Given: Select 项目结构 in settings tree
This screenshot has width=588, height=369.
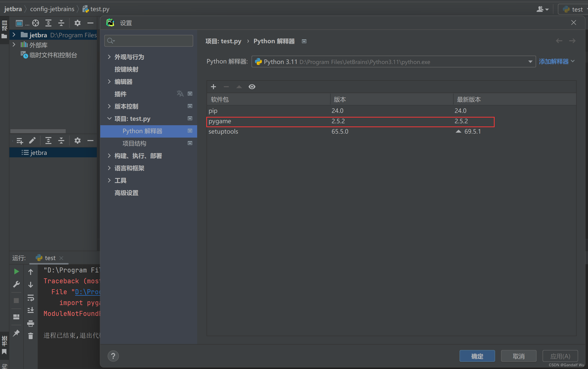Looking at the screenshot, I should coord(134,143).
